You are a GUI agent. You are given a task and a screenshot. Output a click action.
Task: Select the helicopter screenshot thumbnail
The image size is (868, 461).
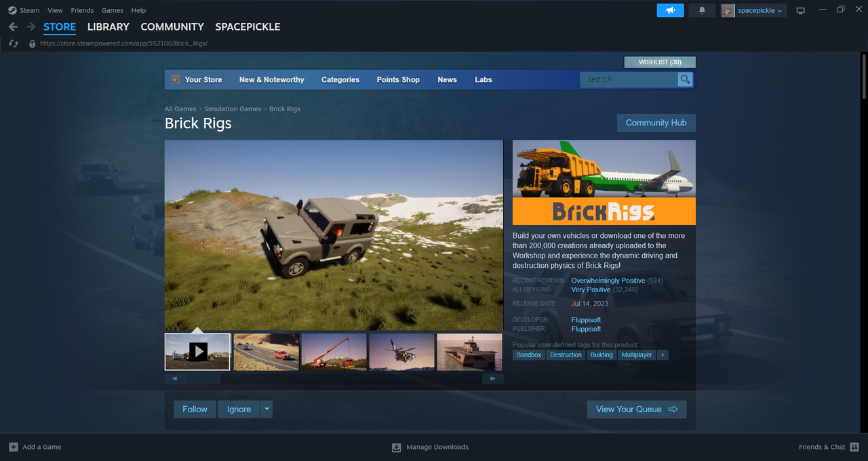(x=402, y=351)
